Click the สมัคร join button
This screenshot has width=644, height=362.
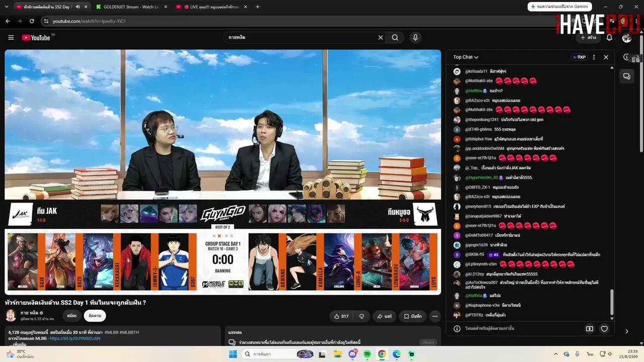(x=71, y=316)
